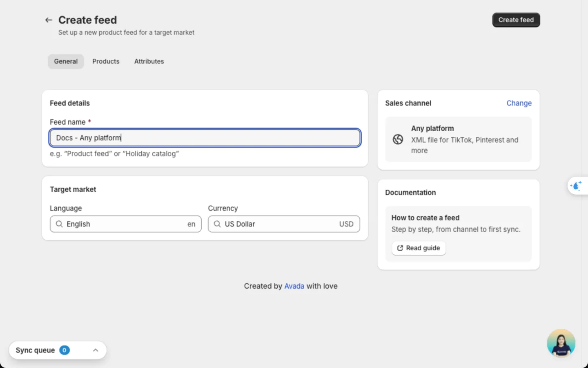Change the sales channel
The image size is (588, 368).
tap(519, 103)
